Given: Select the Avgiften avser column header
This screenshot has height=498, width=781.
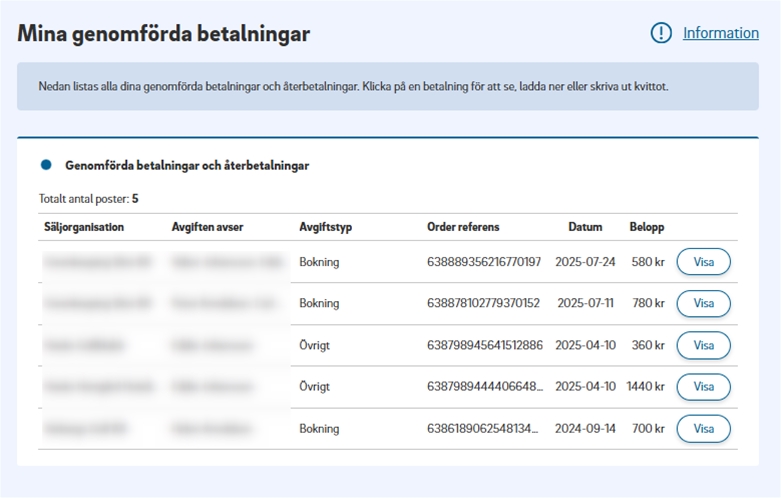Looking at the screenshot, I should [x=207, y=227].
